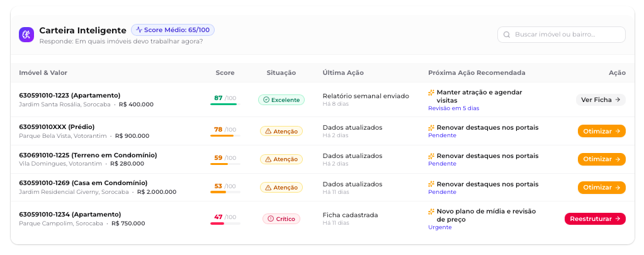Select property 630591010-1223 (Apartamento)
644x255 pixels.
pos(70,96)
